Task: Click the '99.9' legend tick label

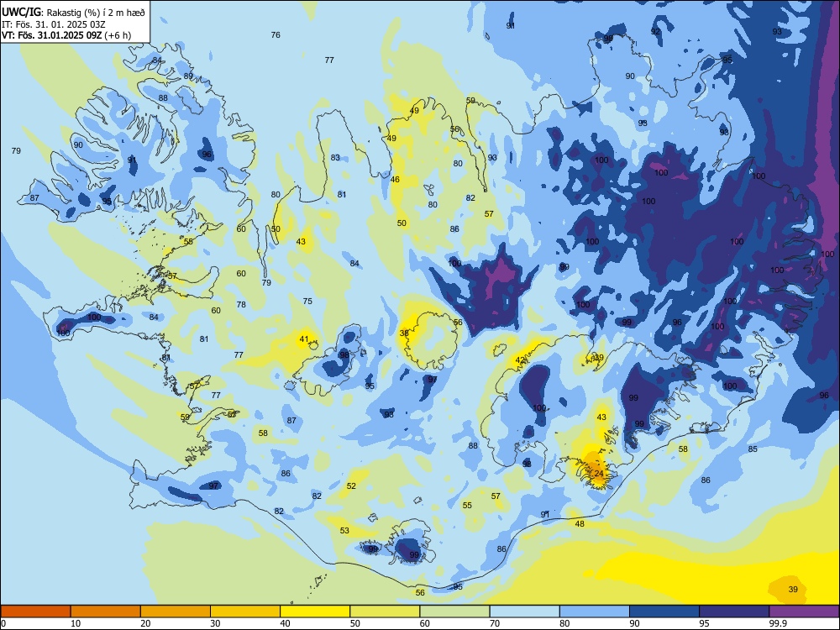Action: click(x=778, y=623)
